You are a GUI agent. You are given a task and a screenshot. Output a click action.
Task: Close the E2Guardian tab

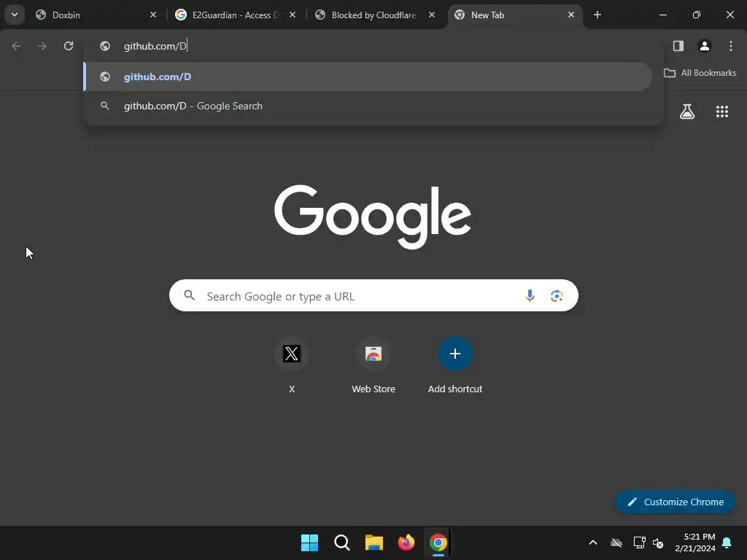(x=293, y=15)
